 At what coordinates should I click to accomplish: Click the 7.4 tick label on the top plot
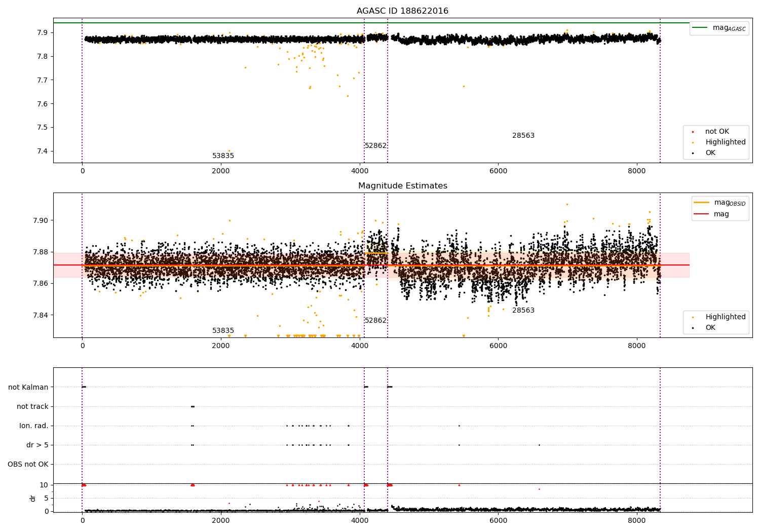coord(43,151)
